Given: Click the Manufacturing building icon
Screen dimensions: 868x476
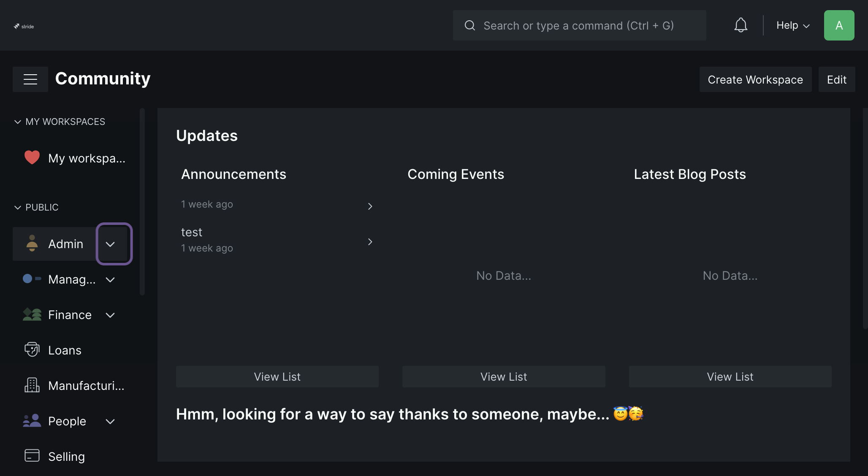Looking at the screenshot, I should [x=32, y=385].
